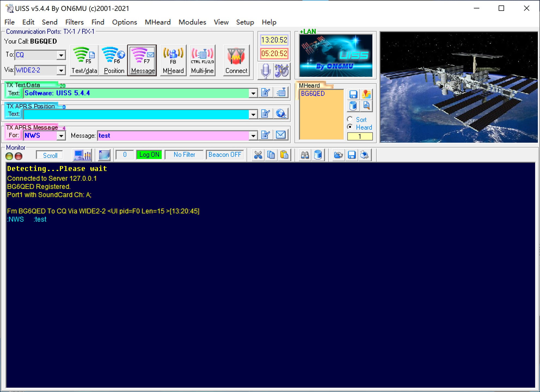The height and width of the screenshot is (392, 540).
Task: Click the F5 Text/data send button
Action: (x=84, y=60)
